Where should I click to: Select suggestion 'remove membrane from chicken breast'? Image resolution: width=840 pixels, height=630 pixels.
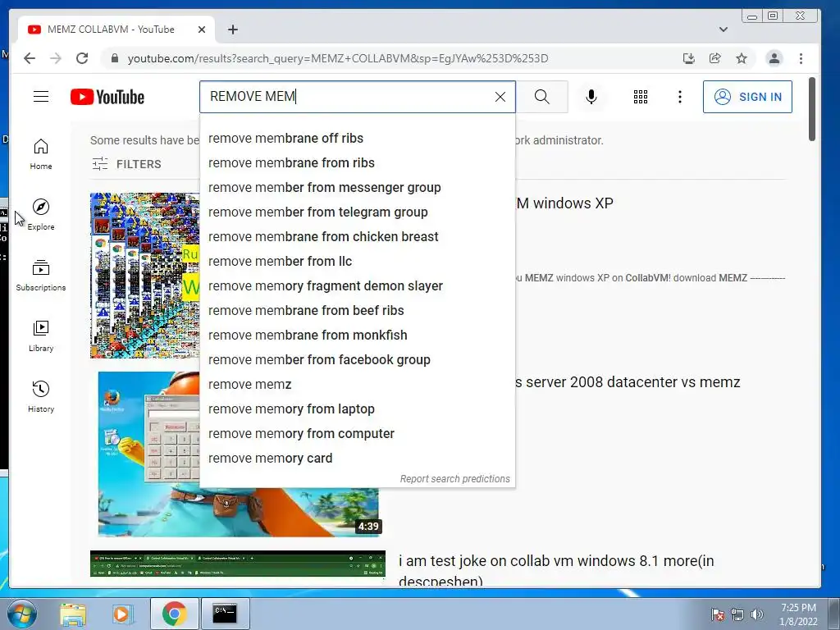[358, 237]
